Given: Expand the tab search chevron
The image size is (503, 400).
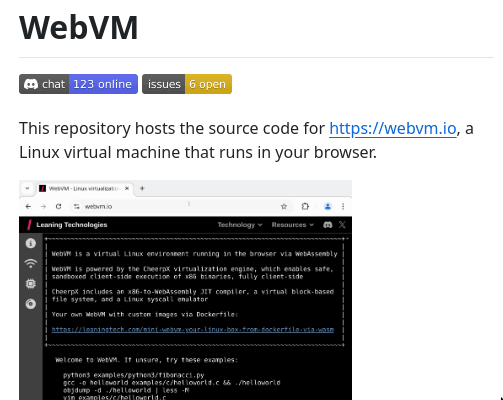Looking at the screenshot, I should coord(27,188).
